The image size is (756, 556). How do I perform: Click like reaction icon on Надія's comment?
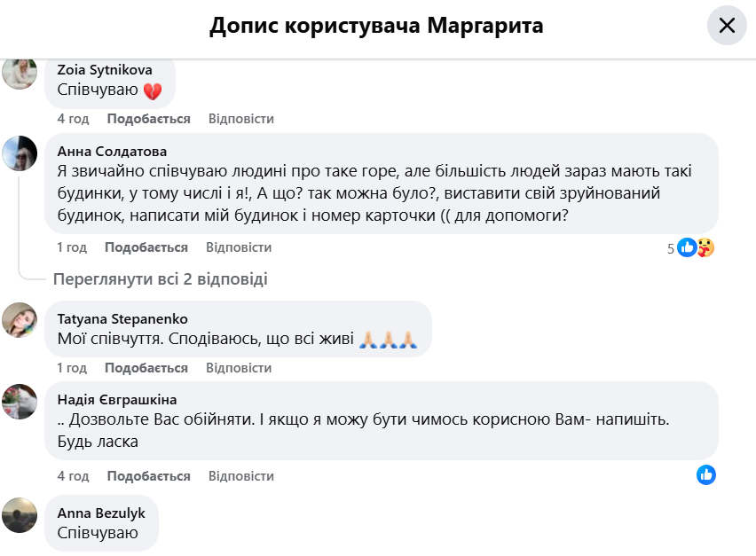point(706,475)
